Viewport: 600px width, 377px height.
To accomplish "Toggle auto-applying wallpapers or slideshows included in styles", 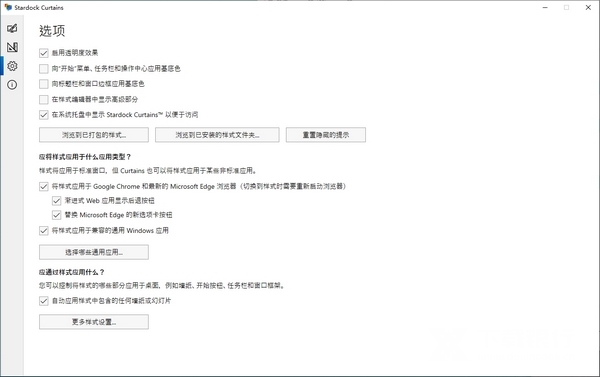I will pyautogui.click(x=44, y=301).
